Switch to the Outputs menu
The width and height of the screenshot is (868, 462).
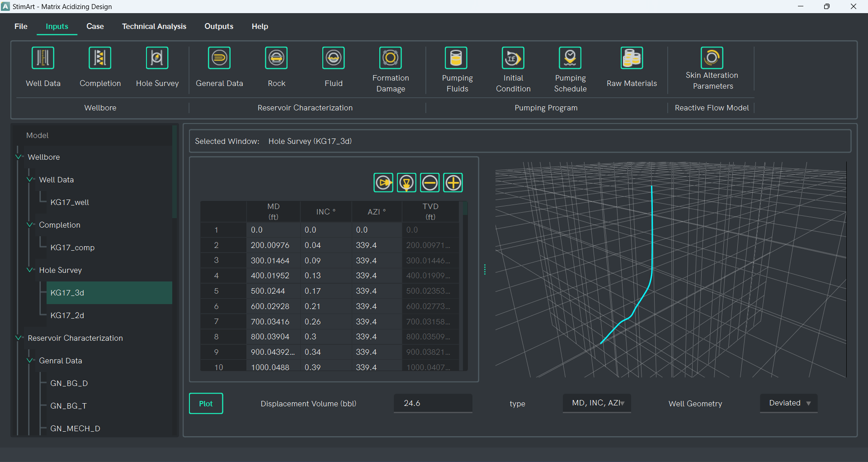(219, 26)
